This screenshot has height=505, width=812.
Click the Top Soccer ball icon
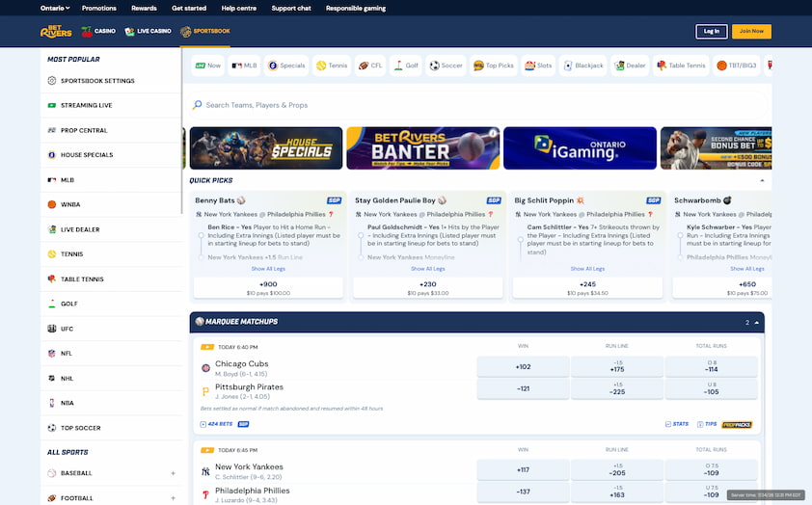pyautogui.click(x=52, y=428)
